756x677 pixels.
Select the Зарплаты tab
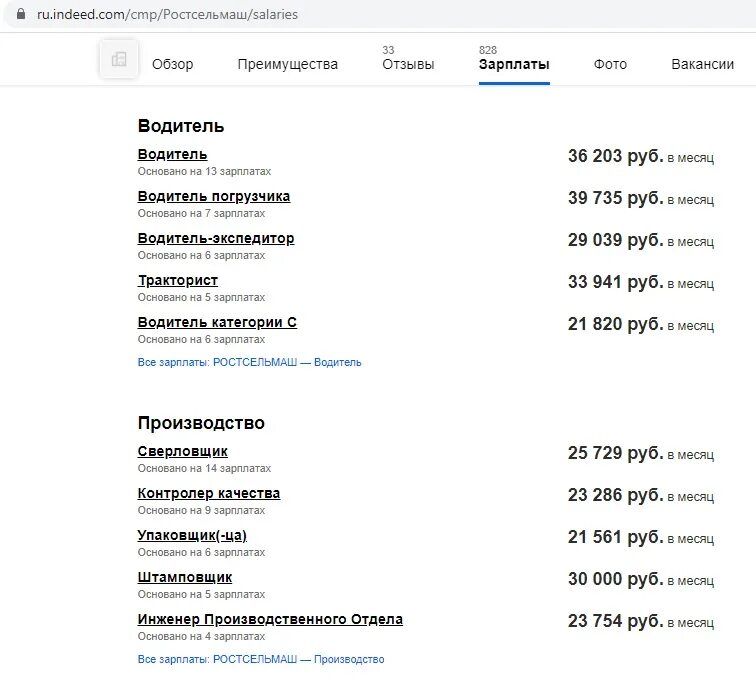coord(514,64)
